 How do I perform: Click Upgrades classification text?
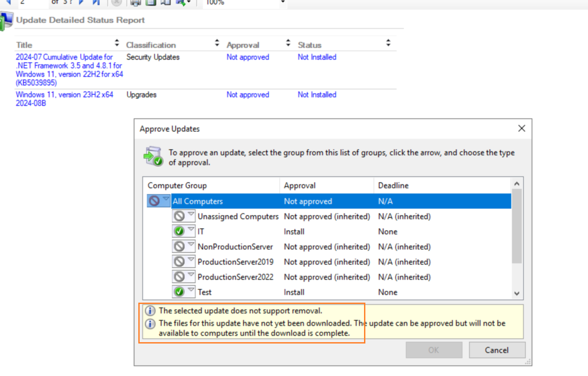[141, 95]
